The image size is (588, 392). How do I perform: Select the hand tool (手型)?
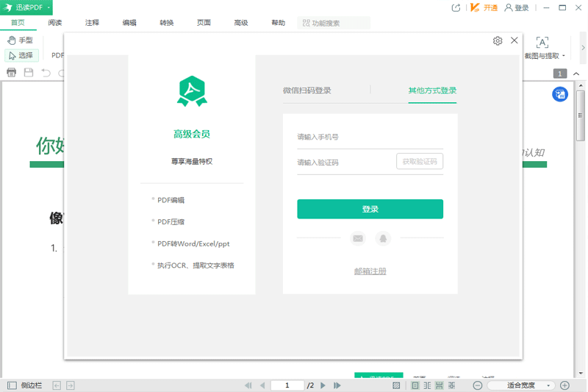21,40
